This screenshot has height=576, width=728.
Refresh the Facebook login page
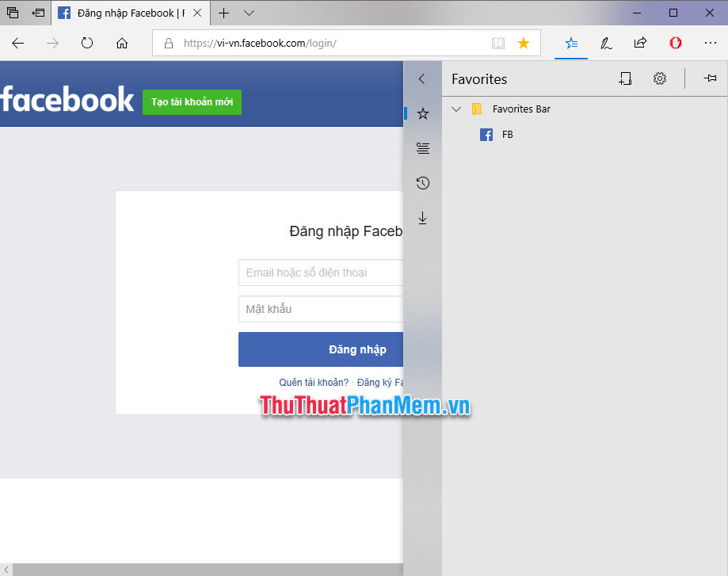(x=87, y=43)
